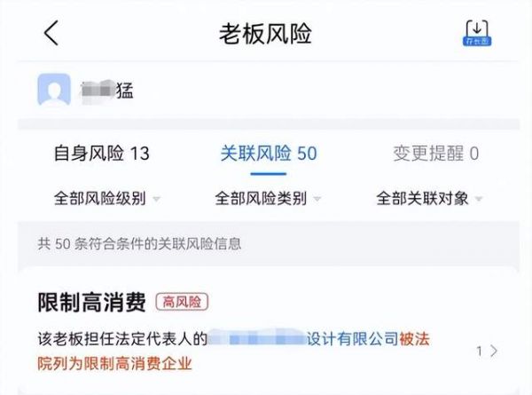Click the 该老板担任法定代表人的 description text
This screenshot has height=395, width=532.
tap(121, 339)
